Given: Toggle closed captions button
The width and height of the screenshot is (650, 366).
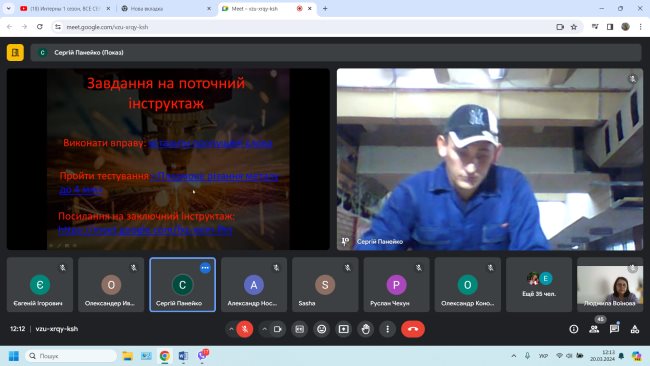Looking at the screenshot, I should tap(300, 329).
